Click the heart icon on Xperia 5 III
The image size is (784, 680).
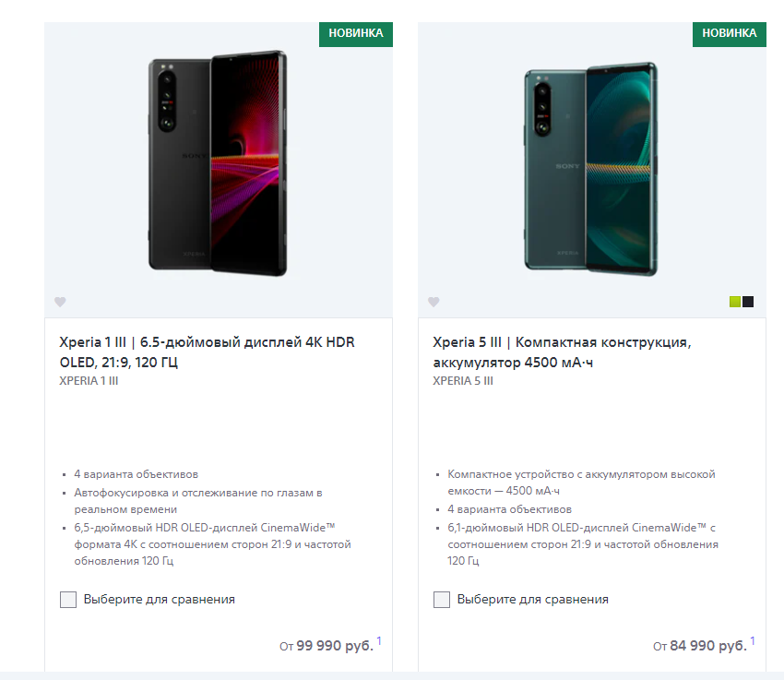pos(434,302)
